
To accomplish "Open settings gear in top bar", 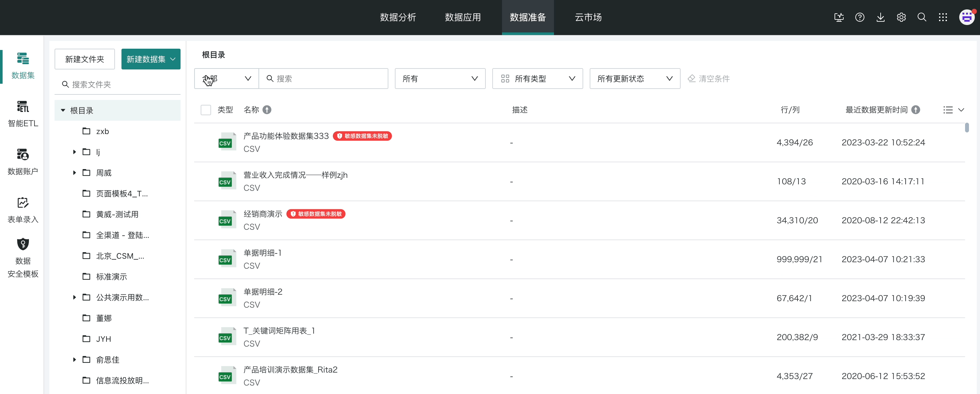I will pyautogui.click(x=901, y=18).
